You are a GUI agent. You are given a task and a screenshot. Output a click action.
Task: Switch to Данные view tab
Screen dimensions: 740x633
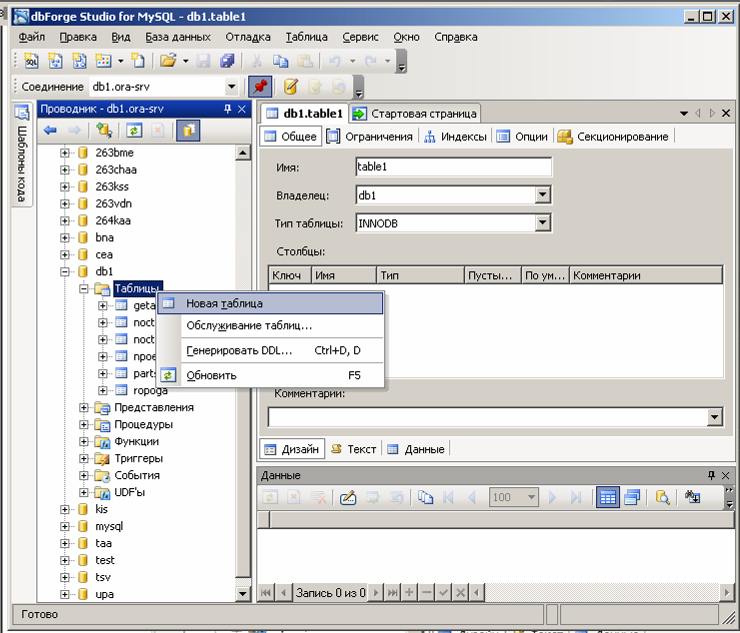point(416,449)
